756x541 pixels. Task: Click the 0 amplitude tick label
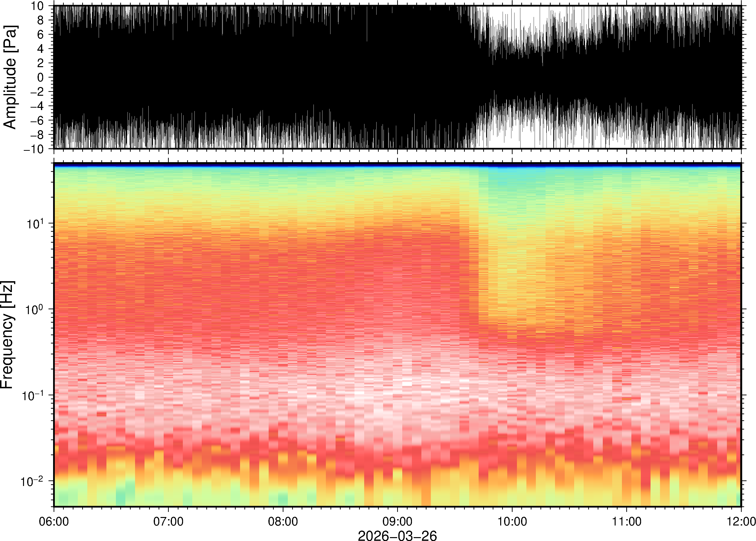pos(40,77)
